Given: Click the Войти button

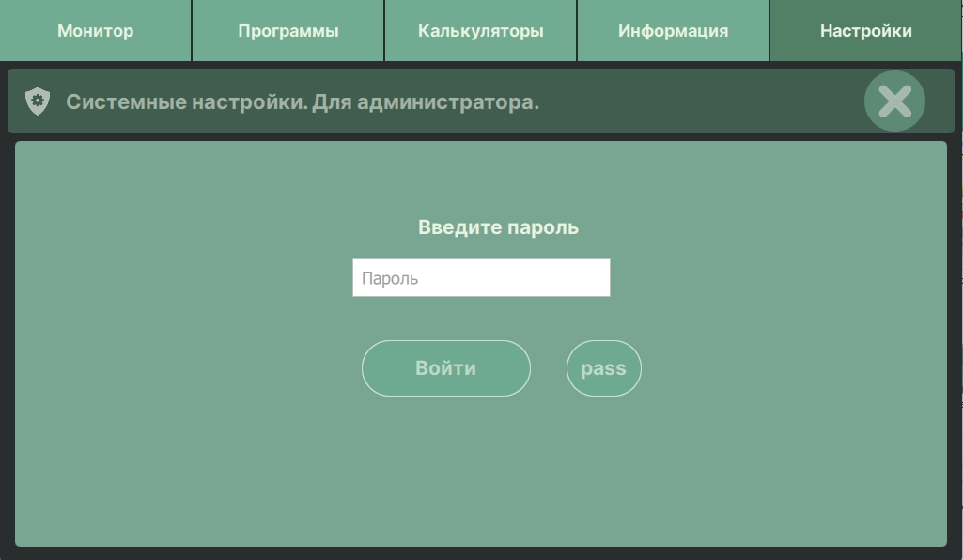Looking at the screenshot, I should (x=446, y=368).
